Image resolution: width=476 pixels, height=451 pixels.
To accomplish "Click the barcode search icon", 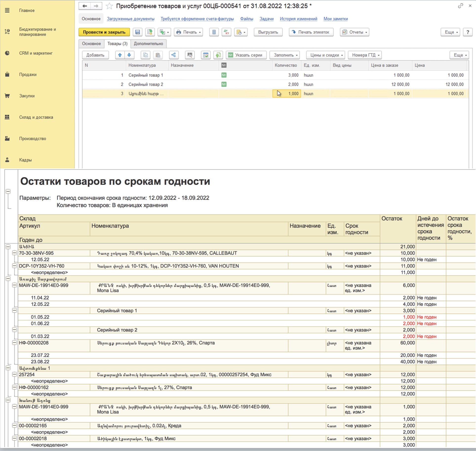I will (190, 55).
